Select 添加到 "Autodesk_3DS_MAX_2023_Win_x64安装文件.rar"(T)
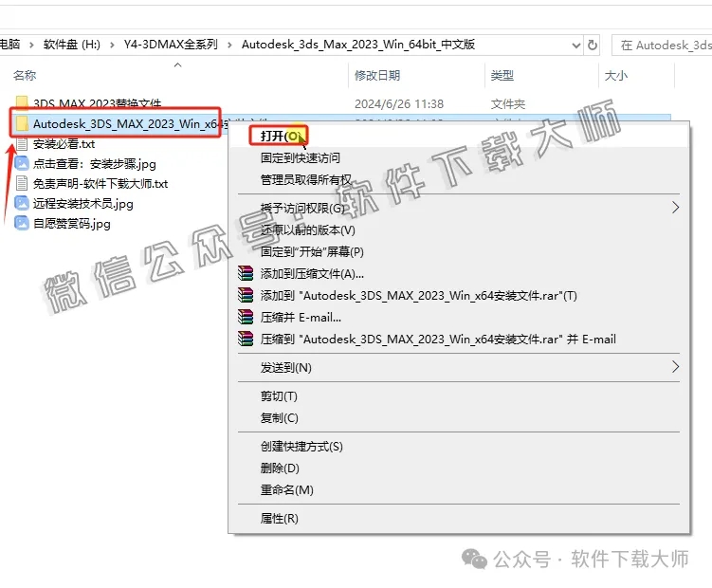 pyautogui.click(x=418, y=295)
